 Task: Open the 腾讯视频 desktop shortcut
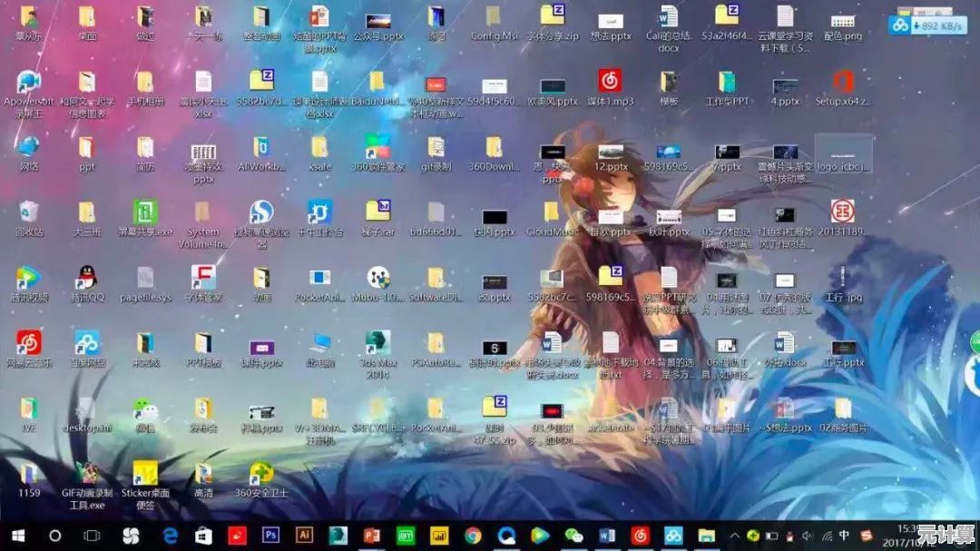coord(29,277)
